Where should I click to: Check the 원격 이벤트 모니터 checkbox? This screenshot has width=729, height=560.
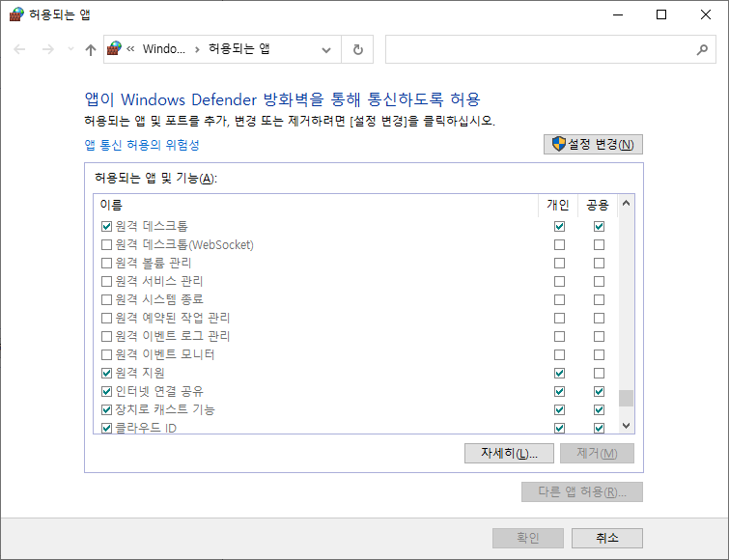[106, 354]
